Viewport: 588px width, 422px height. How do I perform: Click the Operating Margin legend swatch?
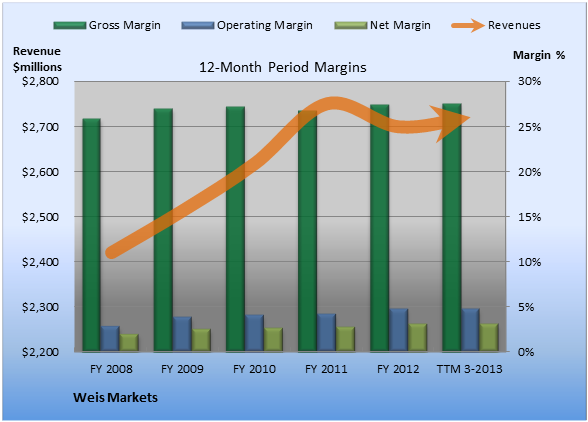pos(198,26)
